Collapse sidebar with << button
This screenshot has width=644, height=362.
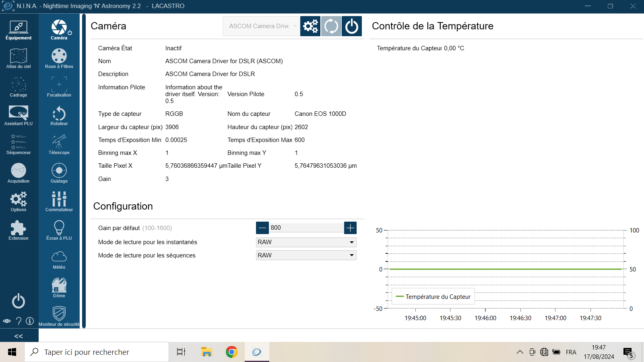point(19,336)
